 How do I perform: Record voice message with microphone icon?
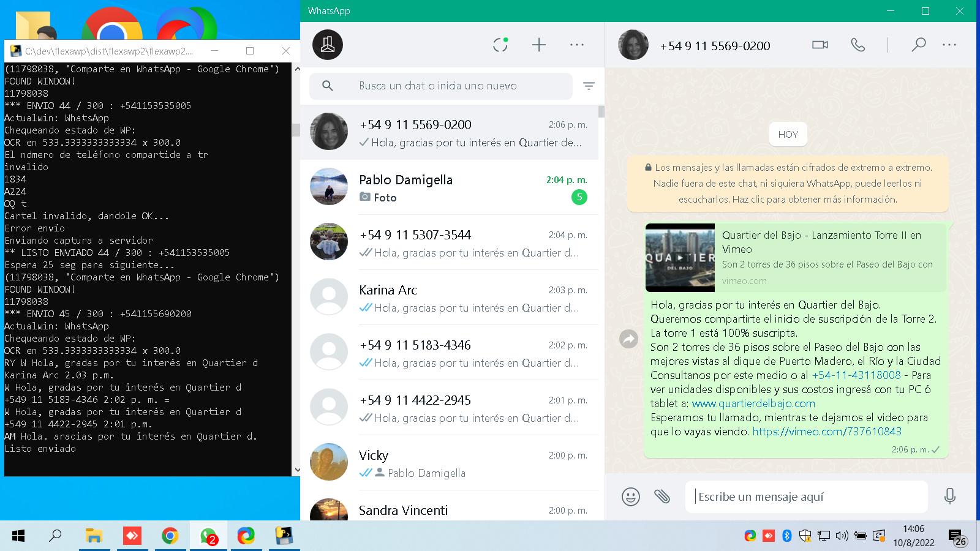click(950, 497)
